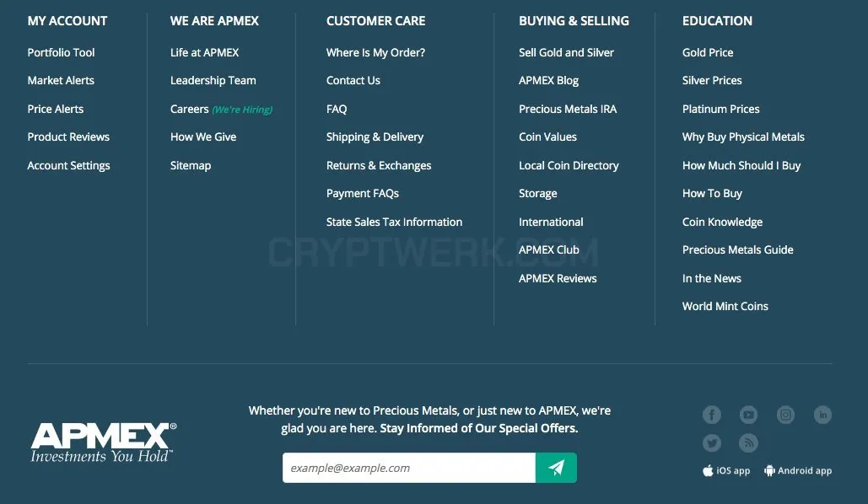This screenshot has height=504, width=868.
Task: View Silver Prices
Action: pyautogui.click(x=712, y=80)
